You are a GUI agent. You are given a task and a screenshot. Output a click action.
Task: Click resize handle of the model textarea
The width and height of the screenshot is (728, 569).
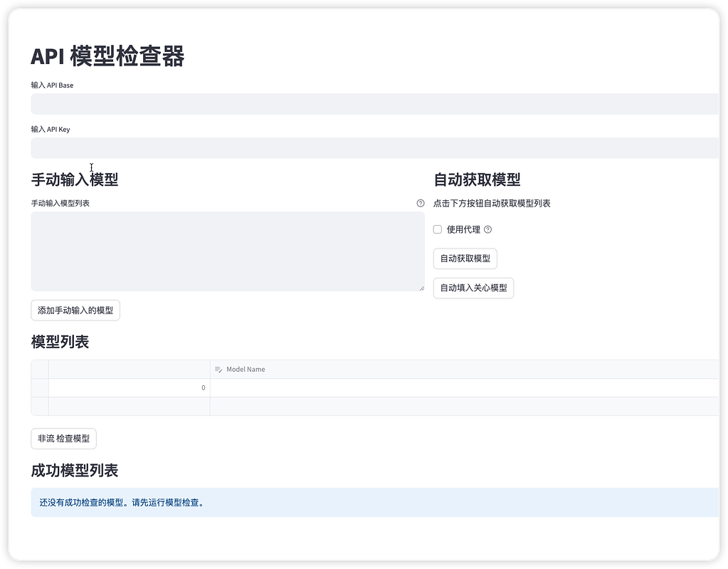coord(421,288)
